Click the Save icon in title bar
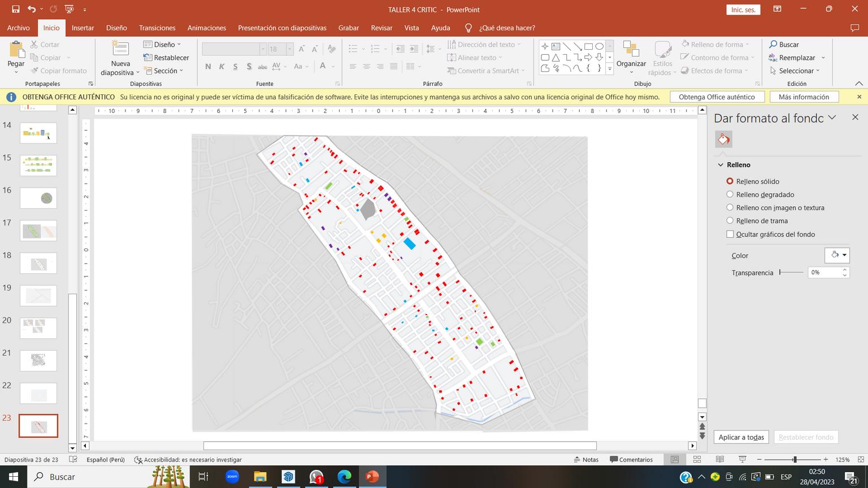This screenshot has height=488, width=868. [x=16, y=9]
